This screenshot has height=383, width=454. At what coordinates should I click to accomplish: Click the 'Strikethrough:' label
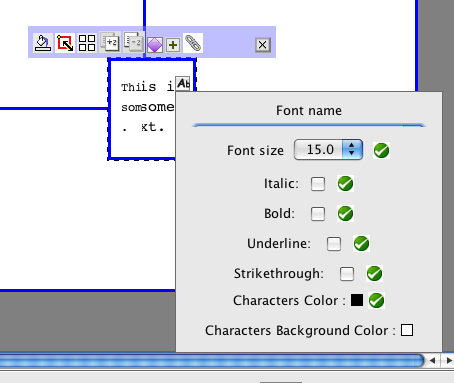coord(279,273)
